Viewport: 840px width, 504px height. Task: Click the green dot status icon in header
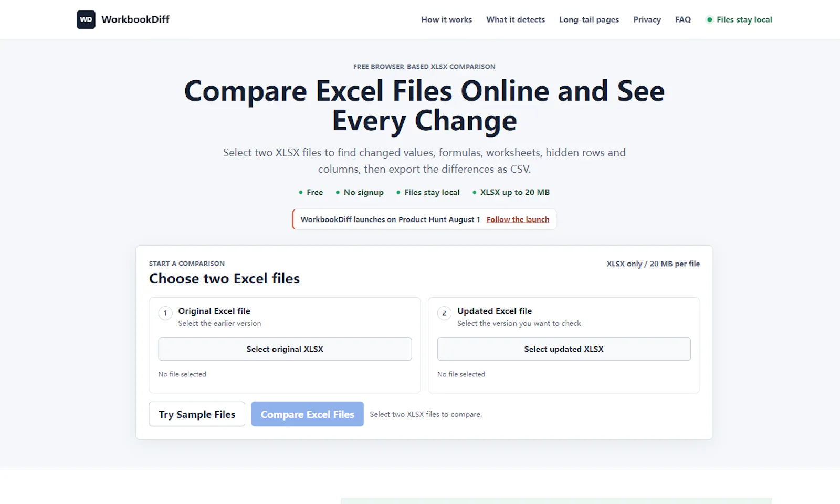point(710,19)
